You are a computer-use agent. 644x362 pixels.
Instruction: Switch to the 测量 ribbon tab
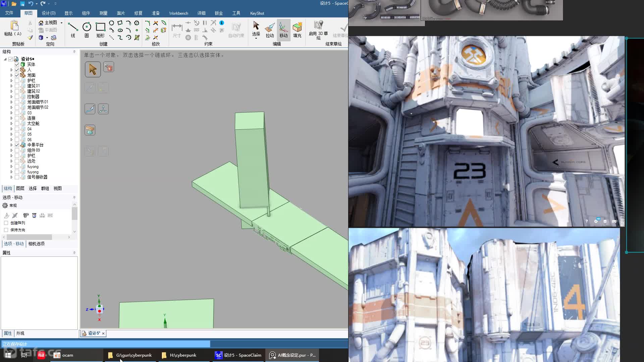tap(103, 13)
